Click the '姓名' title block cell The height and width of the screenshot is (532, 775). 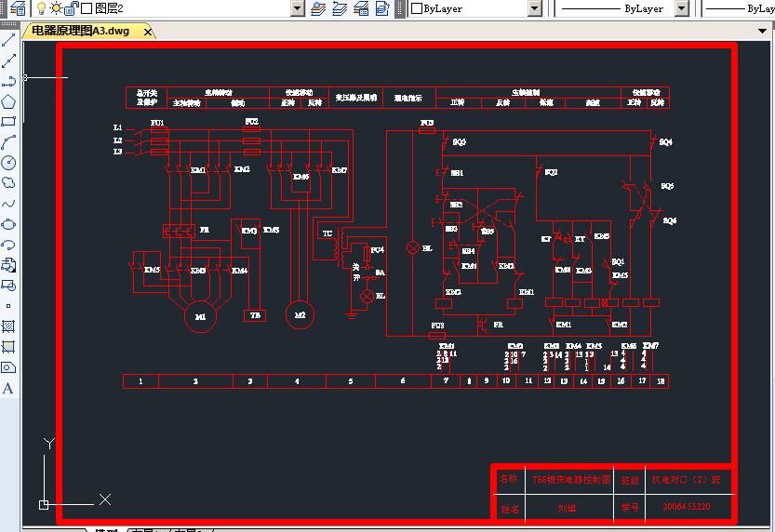pyautogui.click(x=510, y=509)
